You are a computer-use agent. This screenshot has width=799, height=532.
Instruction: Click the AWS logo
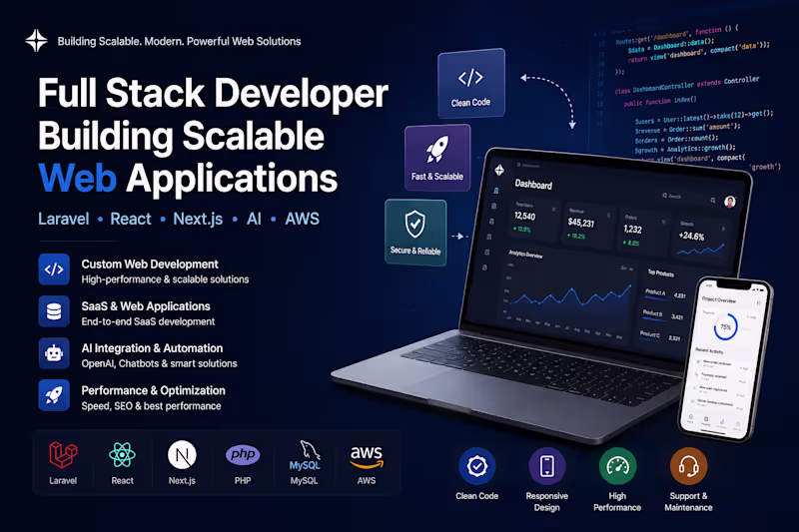coord(367,457)
